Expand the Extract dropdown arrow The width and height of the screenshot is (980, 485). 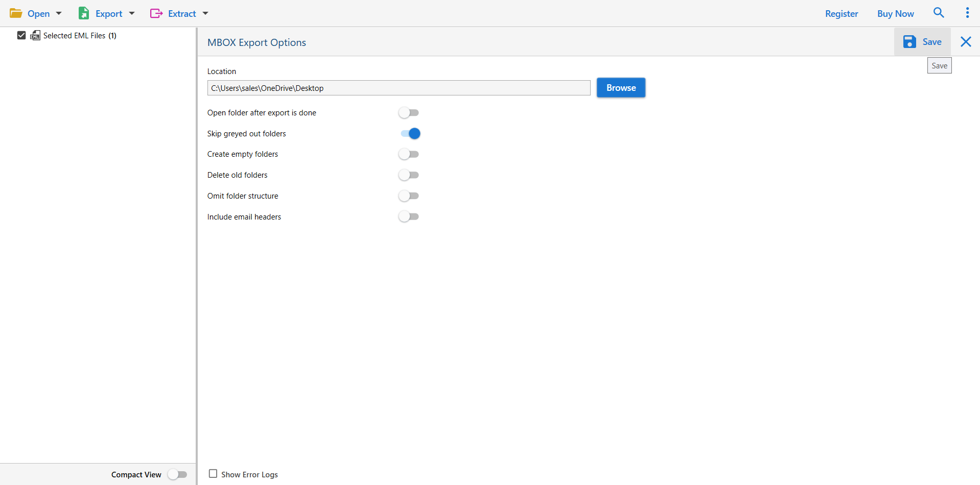pyautogui.click(x=205, y=14)
